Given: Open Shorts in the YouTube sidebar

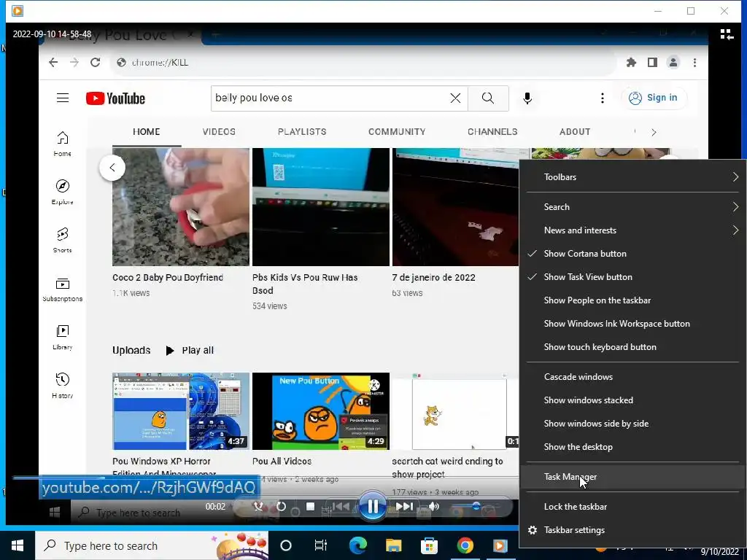Looking at the screenshot, I should click(63, 240).
